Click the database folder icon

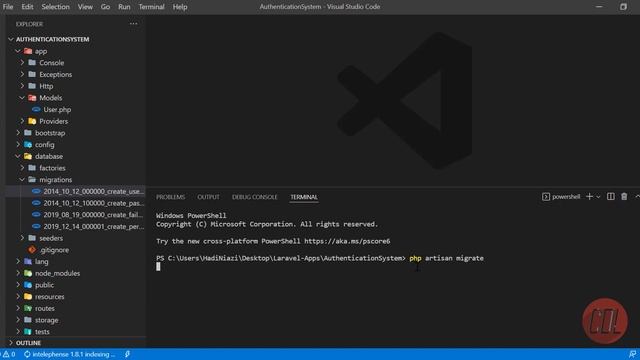tap(28, 156)
